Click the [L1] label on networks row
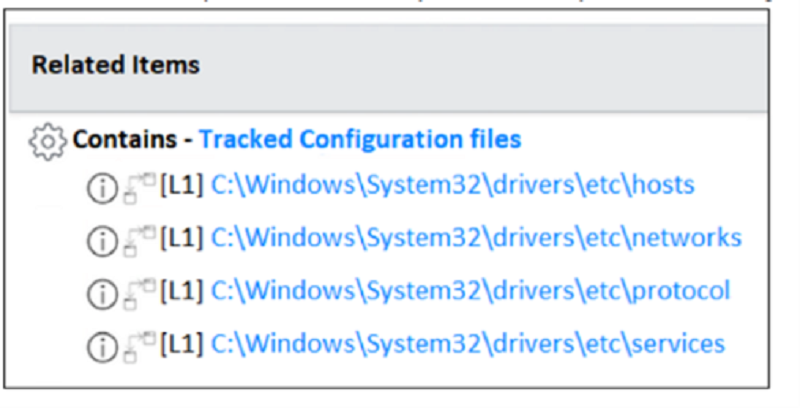 click(181, 239)
